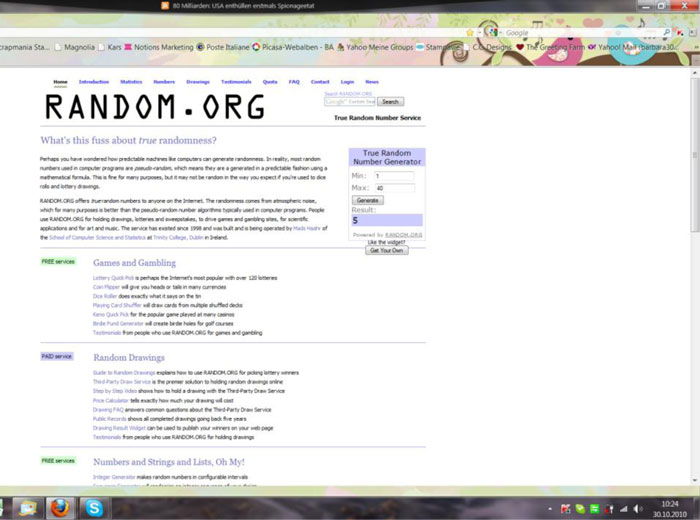Viewport: 700px width, 520px height.
Task: Click the scroll down arrow
Action: 695,480
